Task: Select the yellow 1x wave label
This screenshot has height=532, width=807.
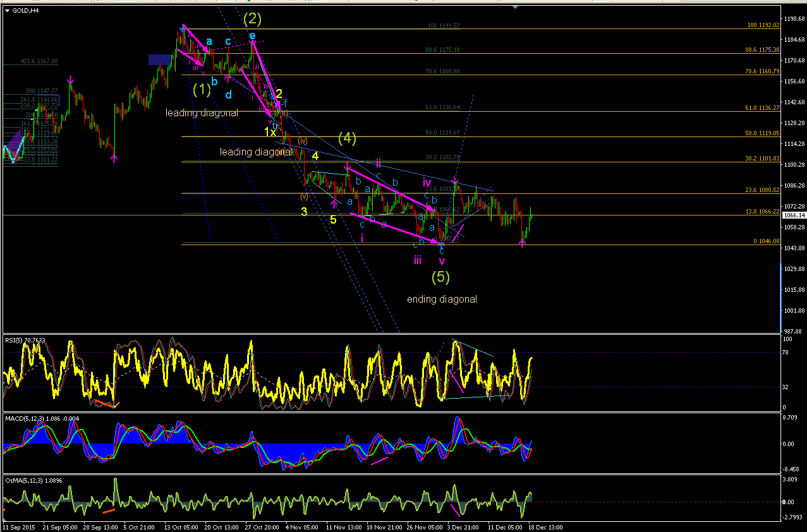Action: (x=270, y=131)
